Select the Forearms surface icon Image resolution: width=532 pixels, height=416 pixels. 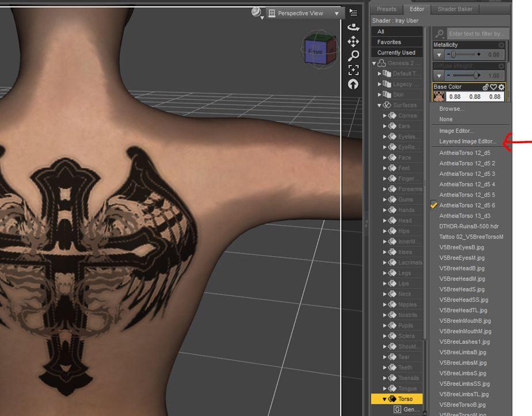392,189
